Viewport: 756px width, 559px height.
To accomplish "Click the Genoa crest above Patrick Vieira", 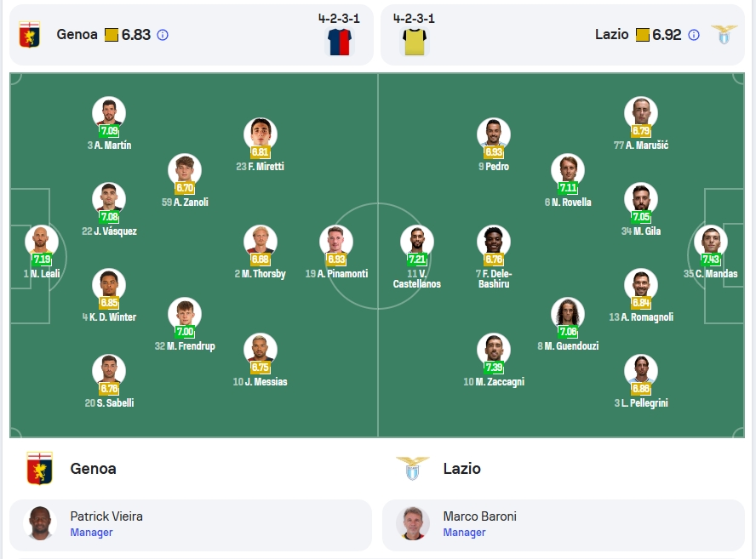I will pos(39,469).
